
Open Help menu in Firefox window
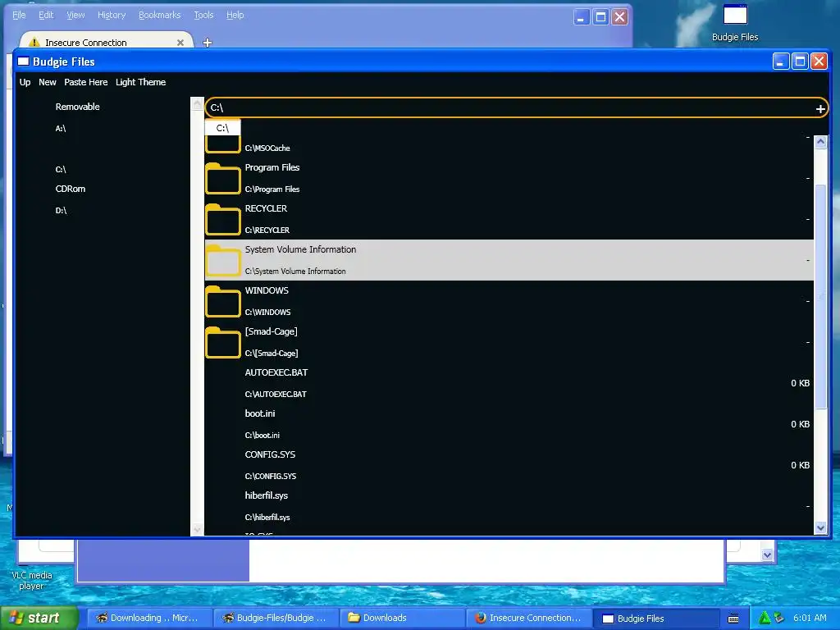click(x=235, y=15)
